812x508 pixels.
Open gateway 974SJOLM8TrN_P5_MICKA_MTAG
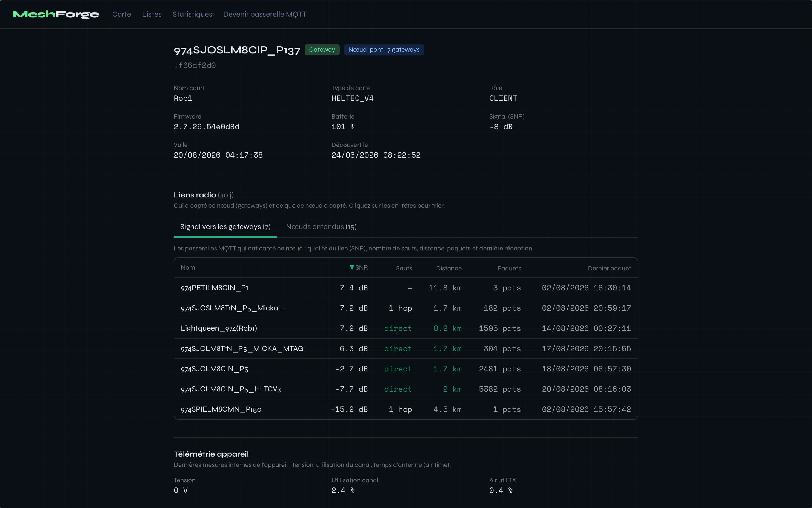tap(242, 349)
